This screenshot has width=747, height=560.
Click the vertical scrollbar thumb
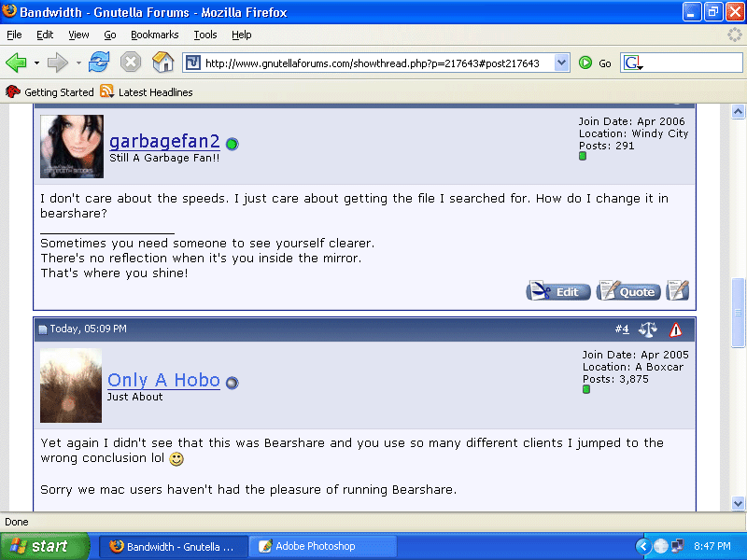click(738, 299)
